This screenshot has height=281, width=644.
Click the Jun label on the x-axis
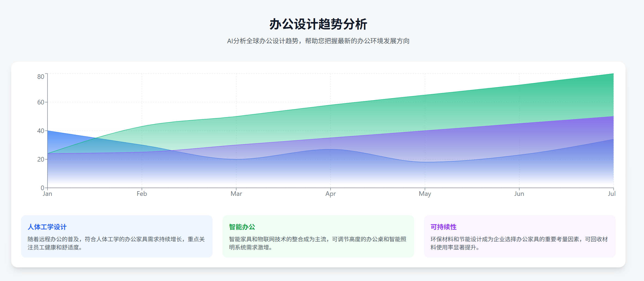point(519,194)
